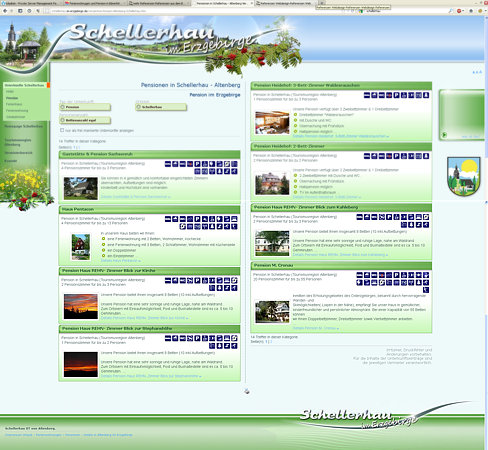
Task: Open details link for Gaststätte & Pension Sachsenruh
Action: coord(135,197)
